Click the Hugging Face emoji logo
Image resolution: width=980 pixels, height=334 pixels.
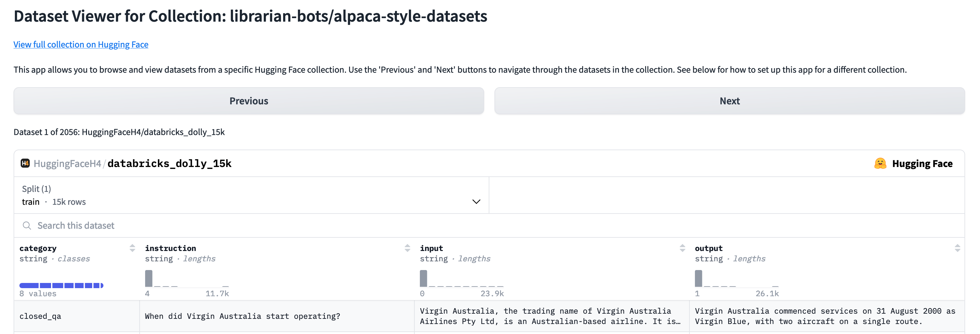(880, 163)
